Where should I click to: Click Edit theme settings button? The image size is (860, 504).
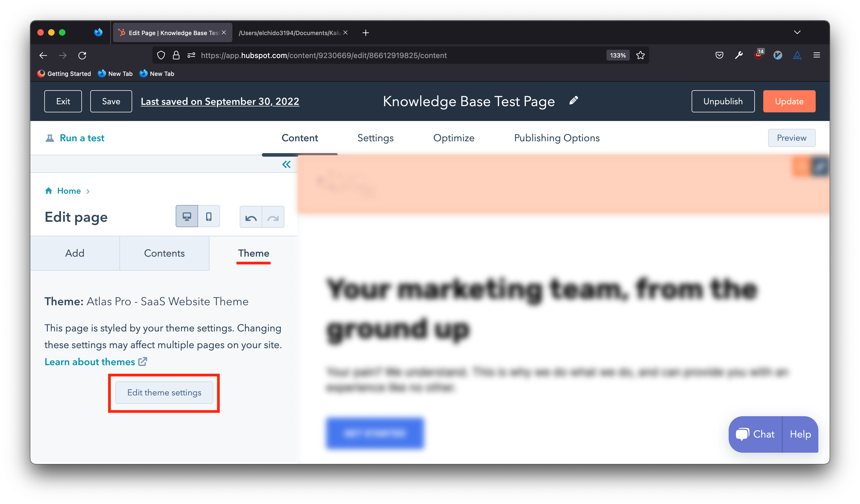coord(164,392)
